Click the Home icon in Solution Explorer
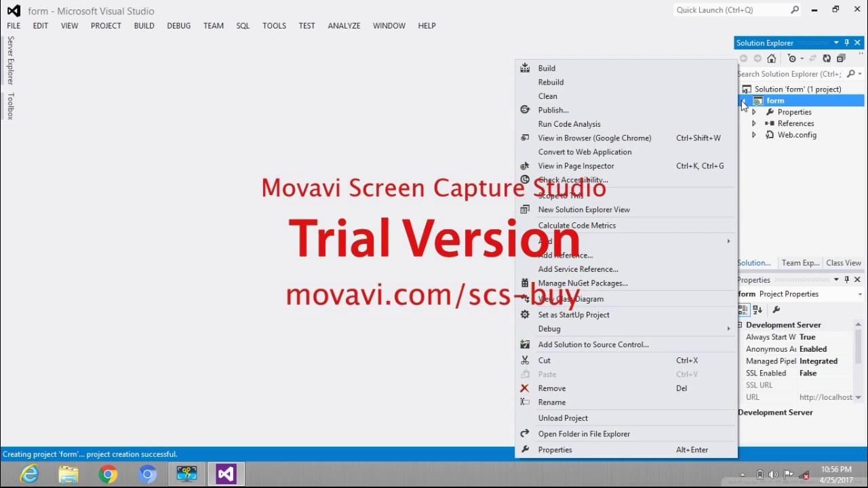The image size is (868, 488). pyautogui.click(x=771, y=58)
